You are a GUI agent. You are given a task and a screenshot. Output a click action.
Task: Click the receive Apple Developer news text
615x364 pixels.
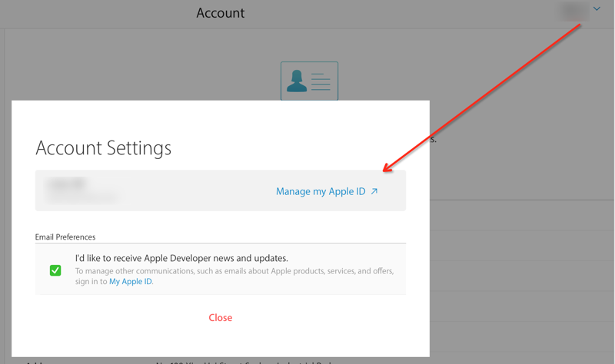pos(181,258)
